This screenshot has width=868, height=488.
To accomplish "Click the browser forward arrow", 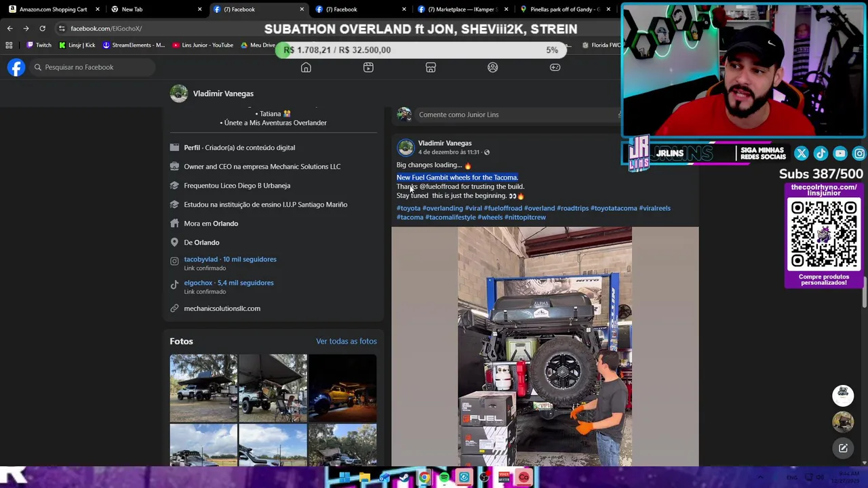I will click(26, 28).
